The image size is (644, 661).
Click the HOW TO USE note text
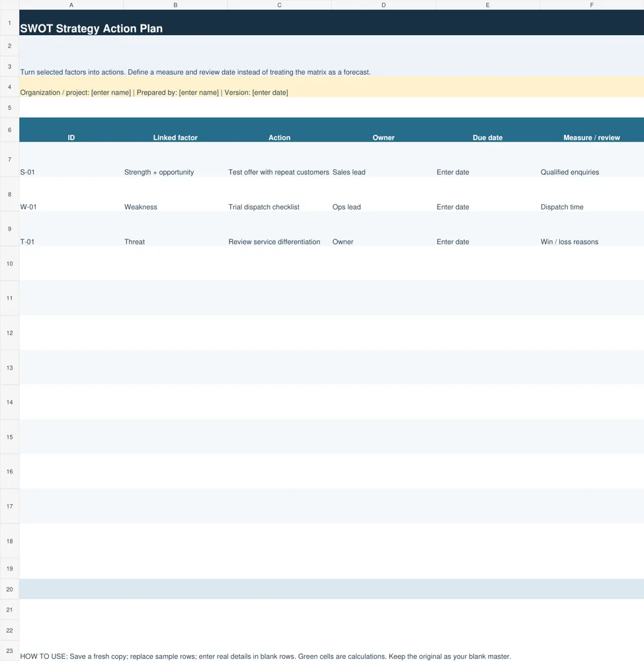point(266,656)
